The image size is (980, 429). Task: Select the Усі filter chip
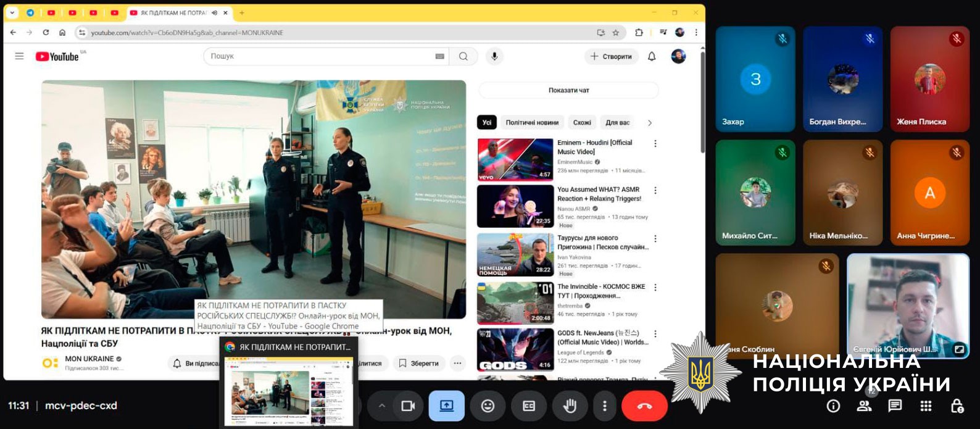(x=487, y=122)
